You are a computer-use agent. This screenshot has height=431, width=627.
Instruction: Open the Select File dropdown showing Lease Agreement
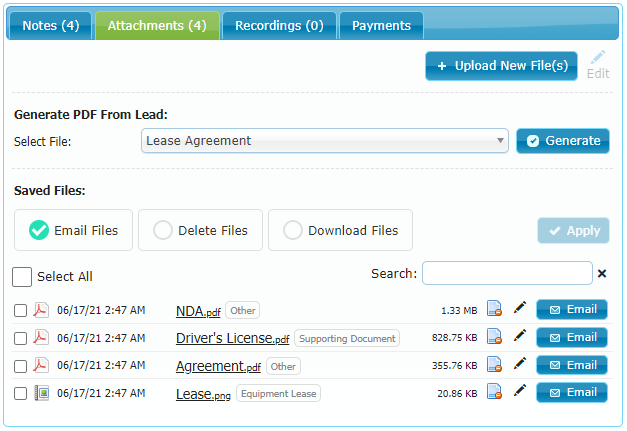pyautogui.click(x=325, y=141)
